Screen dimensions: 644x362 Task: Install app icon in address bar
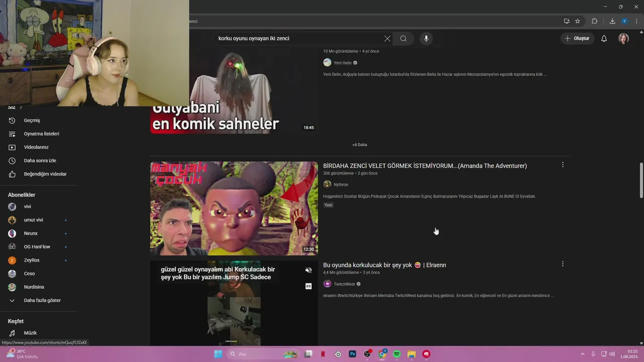(x=567, y=21)
